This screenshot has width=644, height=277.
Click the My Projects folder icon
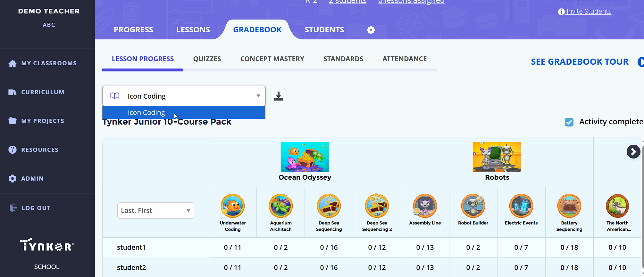[x=13, y=121]
